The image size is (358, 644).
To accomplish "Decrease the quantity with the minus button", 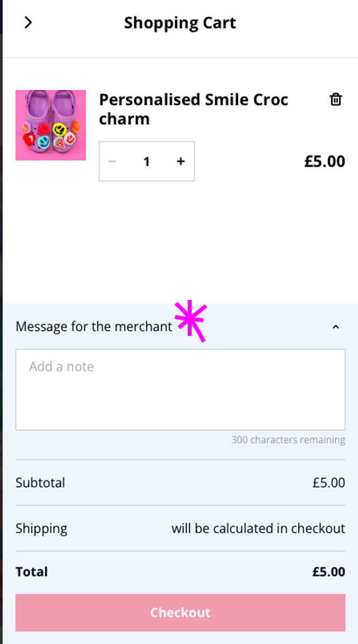I will point(112,161).
